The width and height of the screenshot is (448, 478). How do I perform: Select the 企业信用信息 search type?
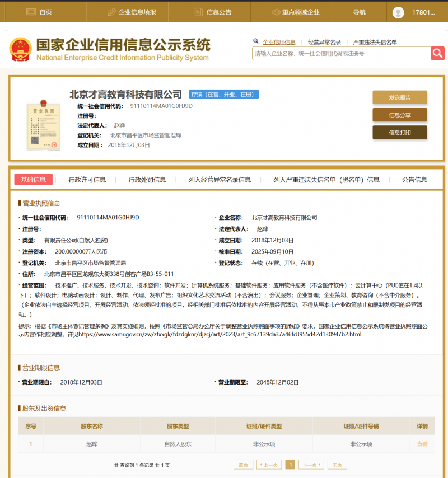point(279,42)
